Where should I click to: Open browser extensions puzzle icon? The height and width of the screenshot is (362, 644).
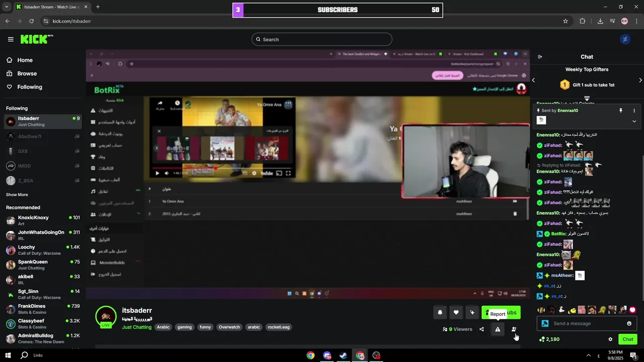click(x=583, y=21)
